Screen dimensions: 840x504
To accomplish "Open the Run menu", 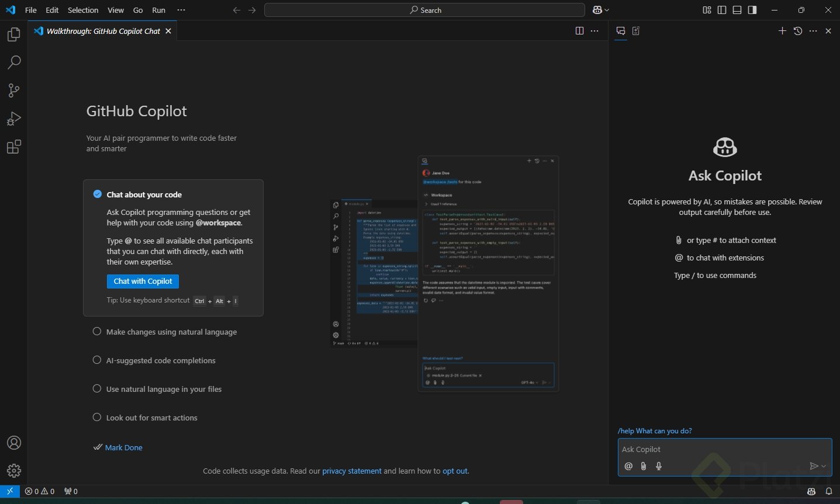I will coord(158,10).
